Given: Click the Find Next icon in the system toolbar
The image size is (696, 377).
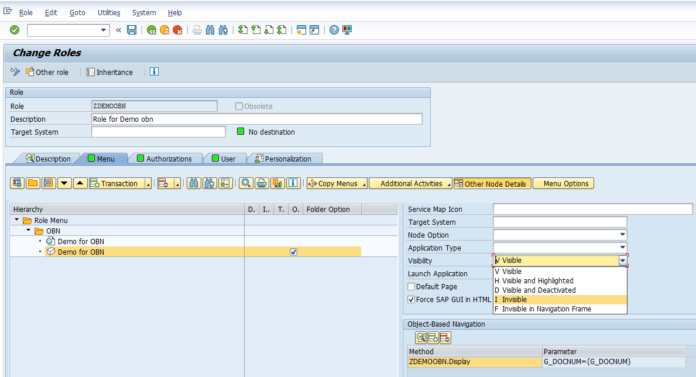Looking at the screenshot, I should coord(223,30).
